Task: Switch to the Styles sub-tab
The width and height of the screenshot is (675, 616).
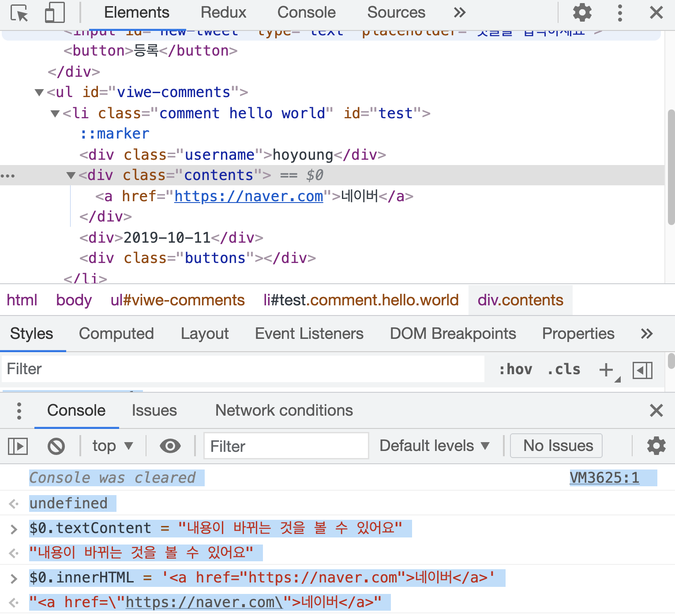Action: coord(32,334)
